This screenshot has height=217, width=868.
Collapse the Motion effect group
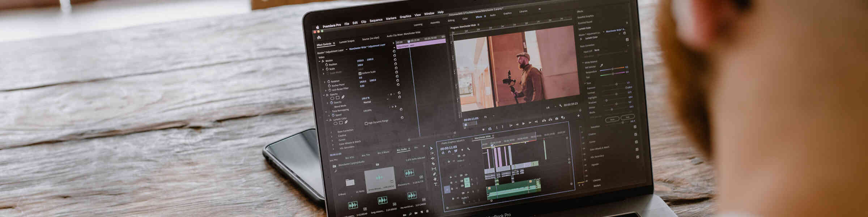(319, 61)
